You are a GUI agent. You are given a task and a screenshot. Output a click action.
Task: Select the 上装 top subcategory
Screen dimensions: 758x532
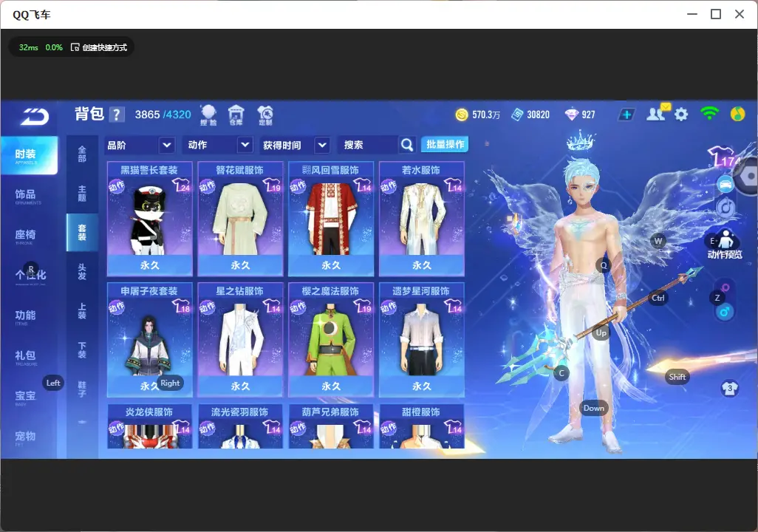[x=82, y=311]
